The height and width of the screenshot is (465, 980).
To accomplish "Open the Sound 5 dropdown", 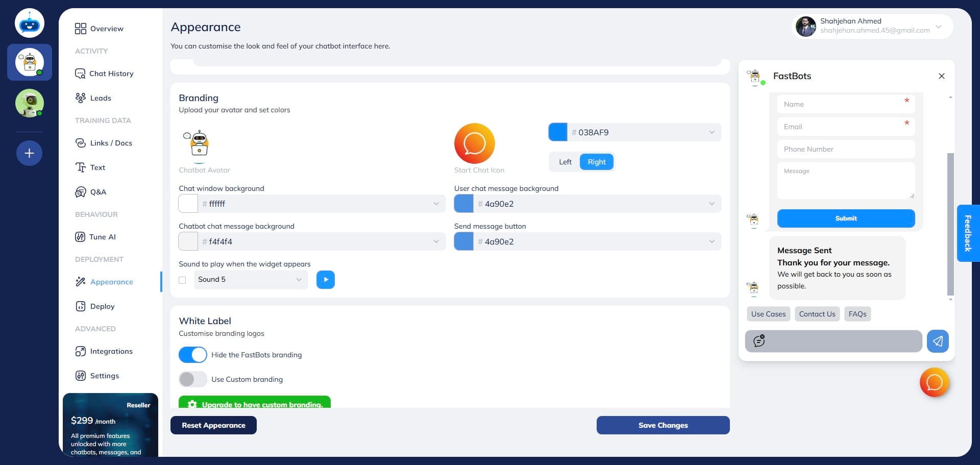I will (250, 279).
